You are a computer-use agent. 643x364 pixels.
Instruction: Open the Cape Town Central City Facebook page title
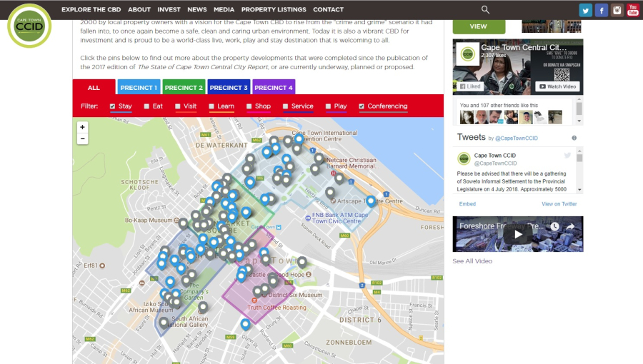(x=524, y=48)
